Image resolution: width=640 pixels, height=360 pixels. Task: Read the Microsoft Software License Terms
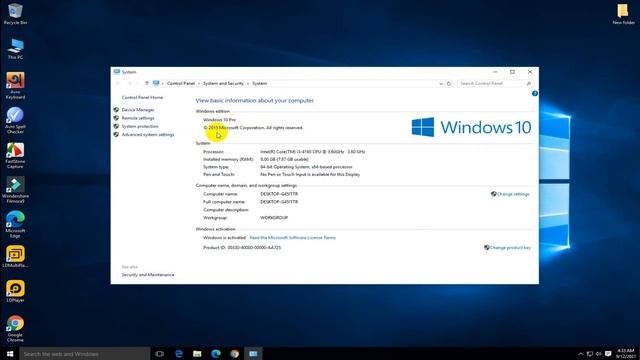coord(292,238)
